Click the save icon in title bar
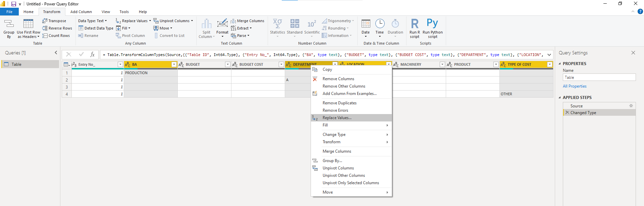Screen dimensions: 644x206 coord(14,4)
